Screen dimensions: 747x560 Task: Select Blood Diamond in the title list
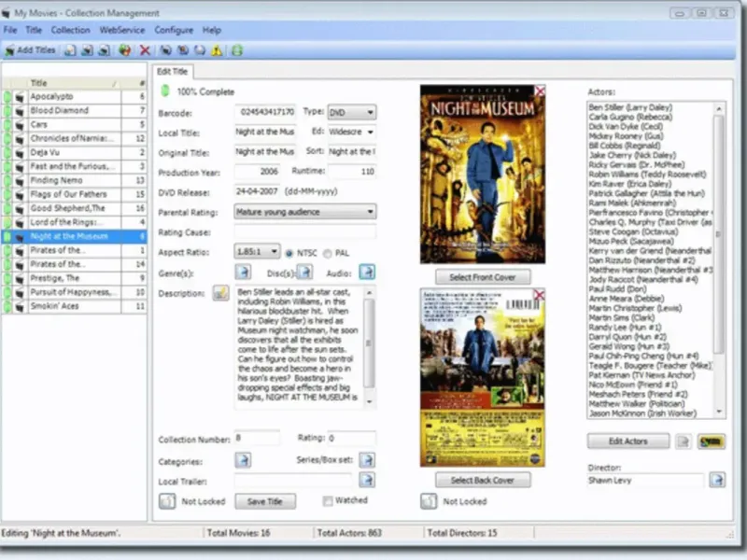74,110
